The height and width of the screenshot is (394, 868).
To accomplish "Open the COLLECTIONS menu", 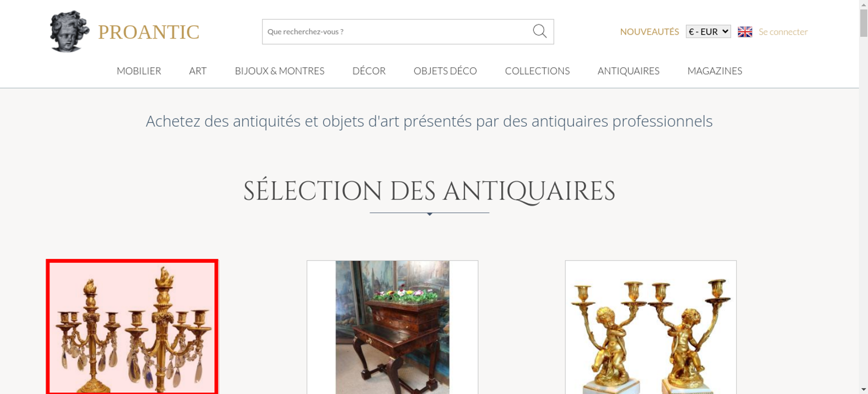I will pyautogui.click(x=537, y=71).
